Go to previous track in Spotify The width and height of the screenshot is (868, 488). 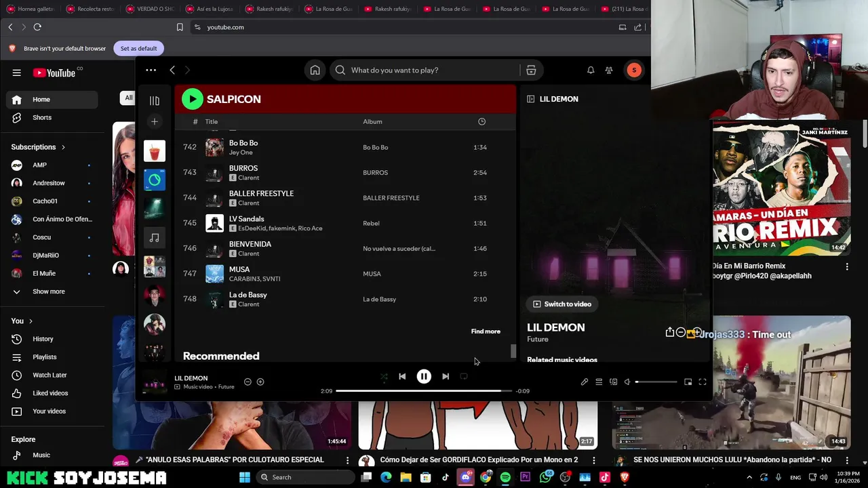(402, 376)
